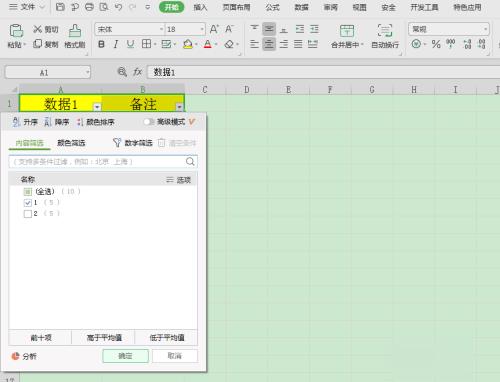Image resolution: width=500 pixels, height=382 pixels.
Task: Enable the advanced mode (高级模式) switch
Action: coord(148,122)
